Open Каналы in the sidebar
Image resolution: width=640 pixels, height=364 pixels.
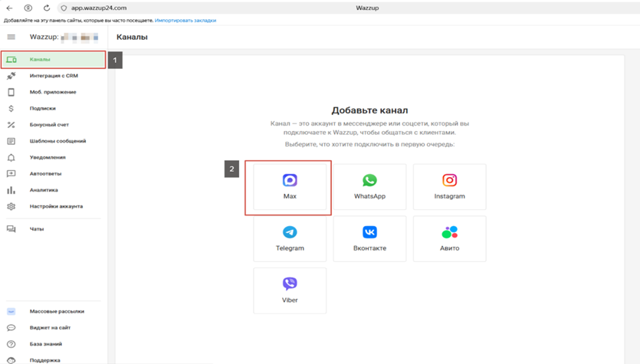(x=40, y=59)
